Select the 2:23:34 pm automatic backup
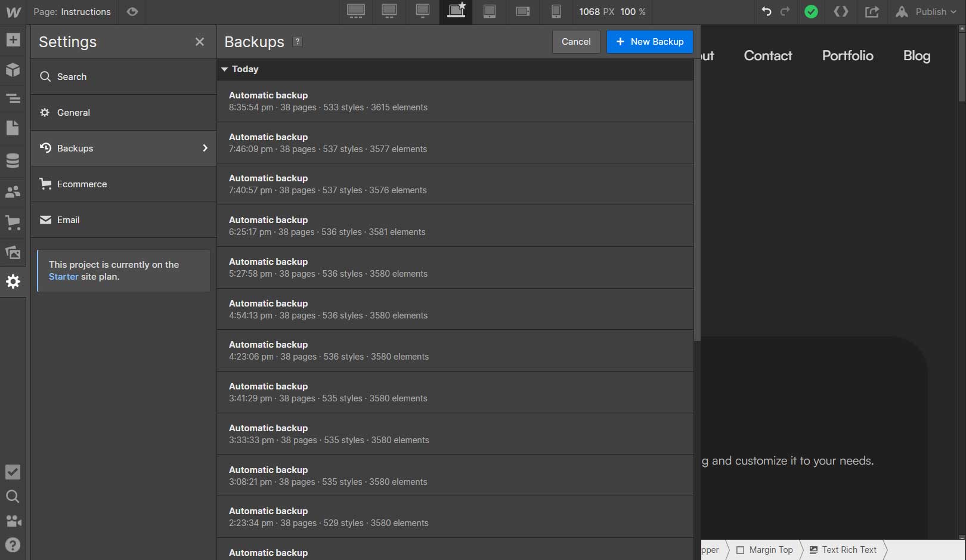This screenshot has height=560, width=966. [455, 517]
